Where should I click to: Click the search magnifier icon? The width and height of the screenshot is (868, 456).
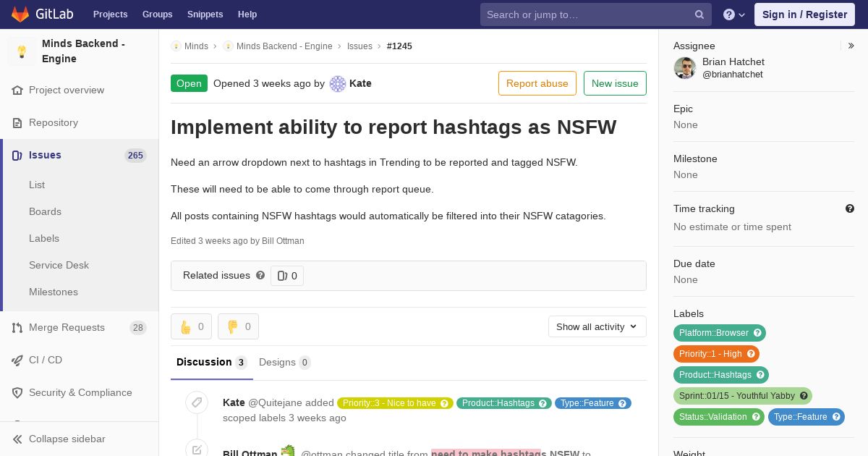[699, 14]
